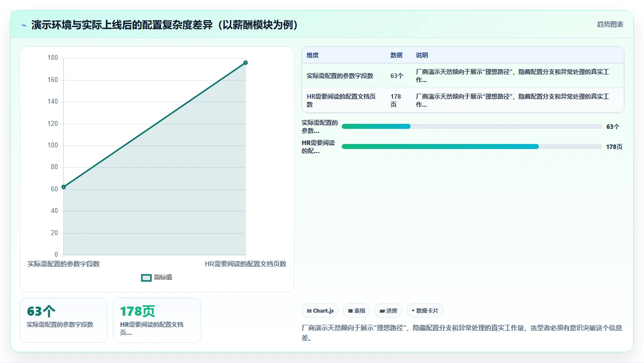This screenshot has height=363, width=644.
Task: Click the 178页 progress bar
Action: [472, 147]
